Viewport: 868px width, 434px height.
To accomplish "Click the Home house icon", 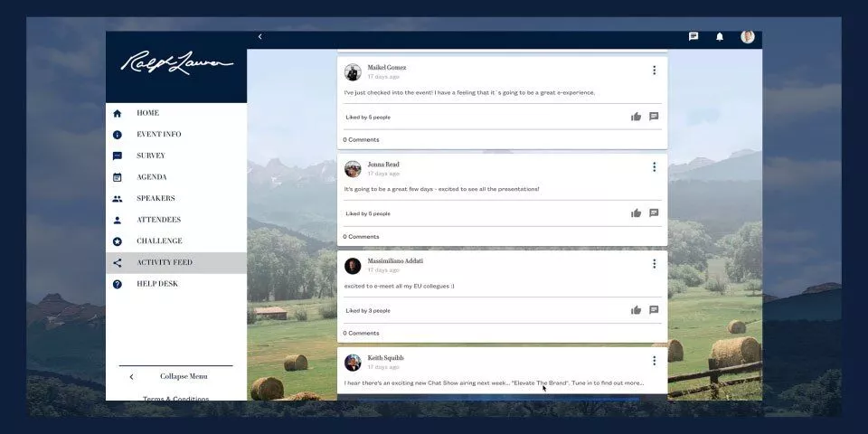I will click(118, 113).
